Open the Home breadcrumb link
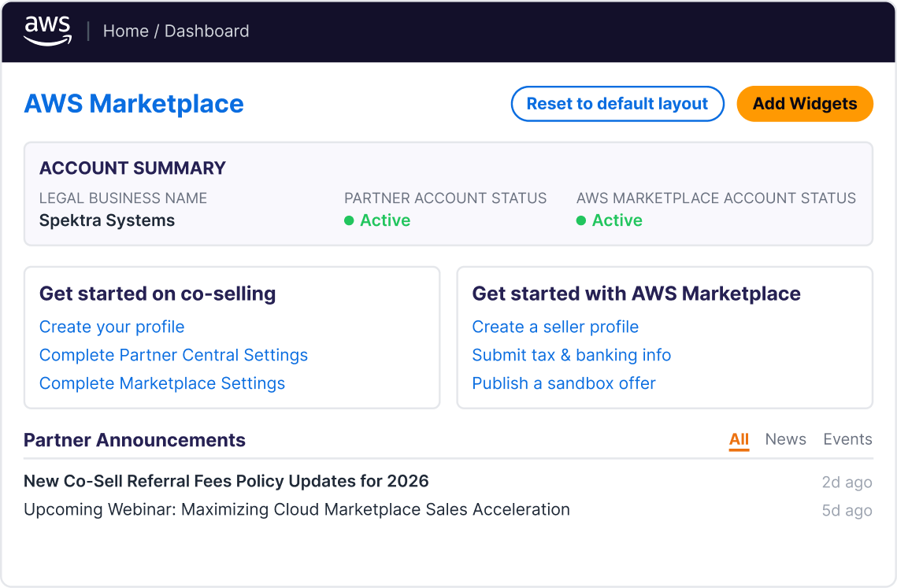 (x=126, y=31)
